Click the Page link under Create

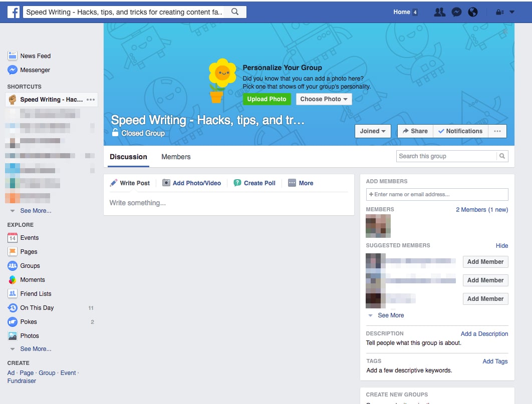[x=27, y=373]
